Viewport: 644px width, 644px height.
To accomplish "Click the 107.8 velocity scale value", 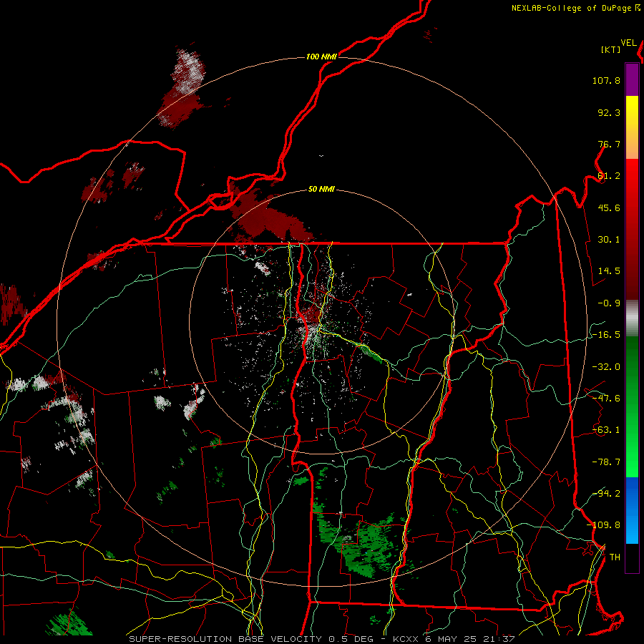I will (606, 80).
